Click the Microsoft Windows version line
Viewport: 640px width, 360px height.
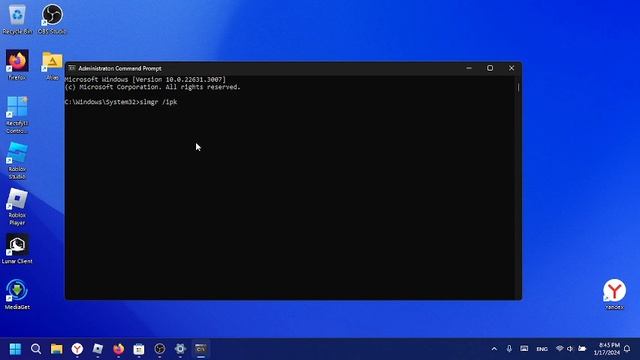(x=145, y=80)
